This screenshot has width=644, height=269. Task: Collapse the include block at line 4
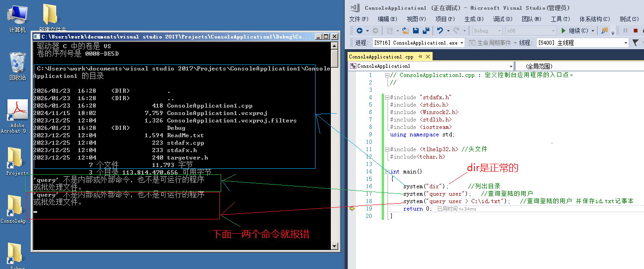[x=387, y=97]
